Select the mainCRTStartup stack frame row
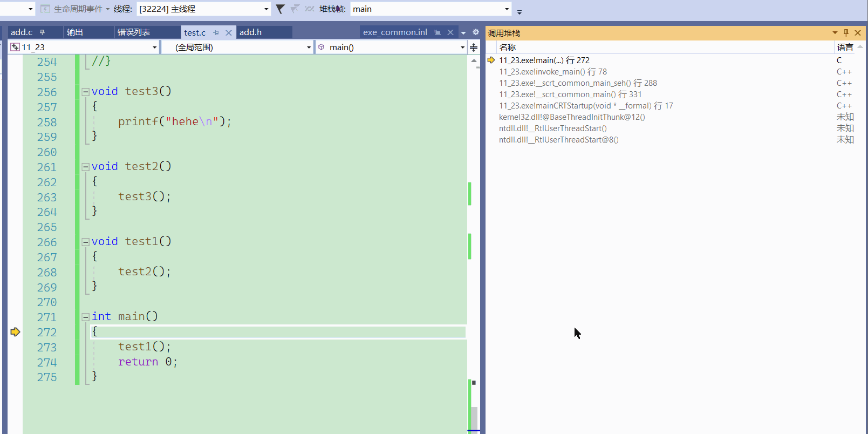 coord(586,106)
